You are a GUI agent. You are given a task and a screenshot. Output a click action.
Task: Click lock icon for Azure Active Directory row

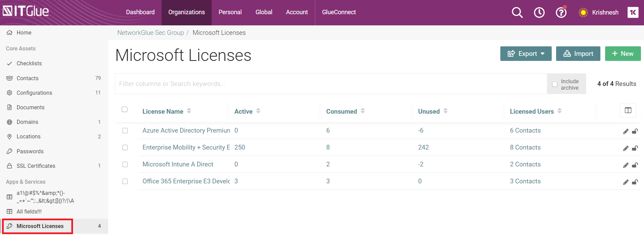point(635,131)
